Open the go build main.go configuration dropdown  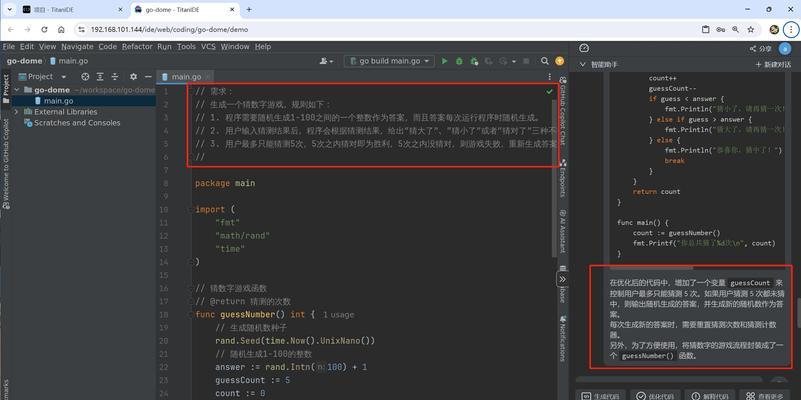(x=390, y=61)
